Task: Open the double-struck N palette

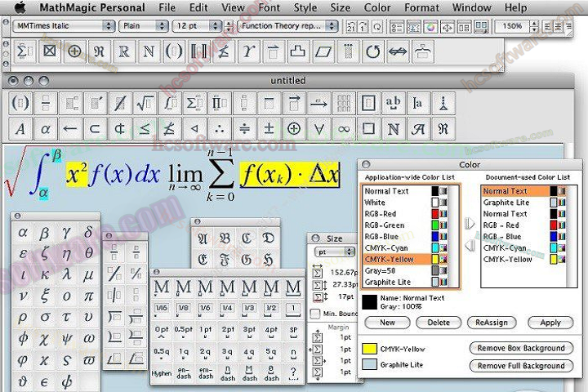Action: pyautogui.click(x=394, y=129)
